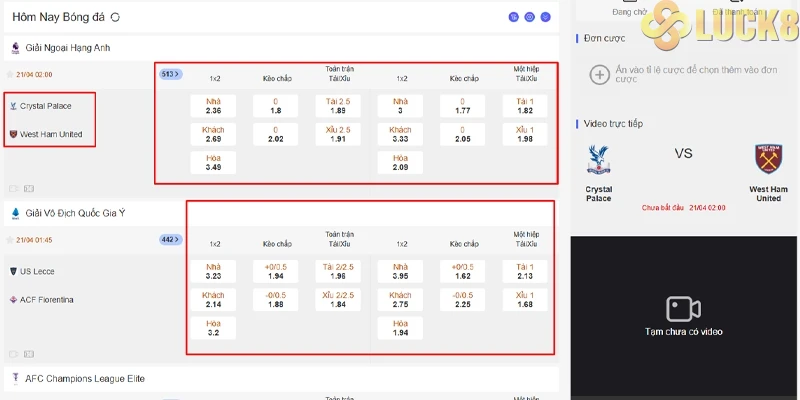The height and width of the screenshot is (400, 800).
Task: Click the large Crystal Palace logo in video panel
Action: pos(598,159)
